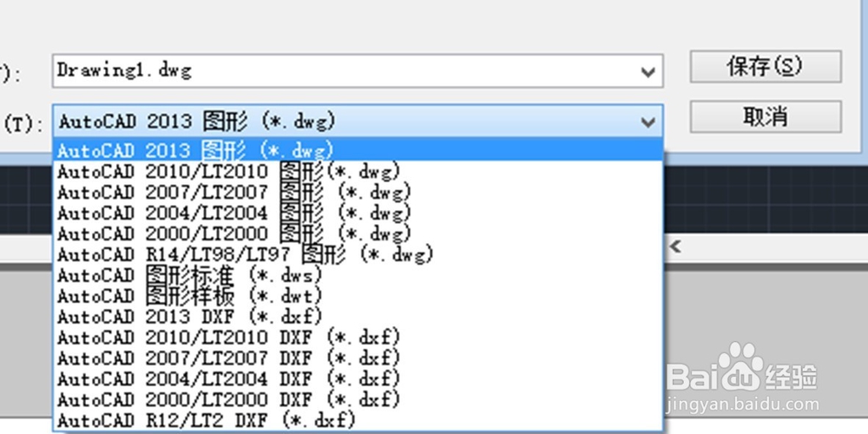Screen dimensions: 868x434
Task: Choose AutoCAD 2007/LT2007 DXF (*.dxf)
Action: [x=358, y=358]
